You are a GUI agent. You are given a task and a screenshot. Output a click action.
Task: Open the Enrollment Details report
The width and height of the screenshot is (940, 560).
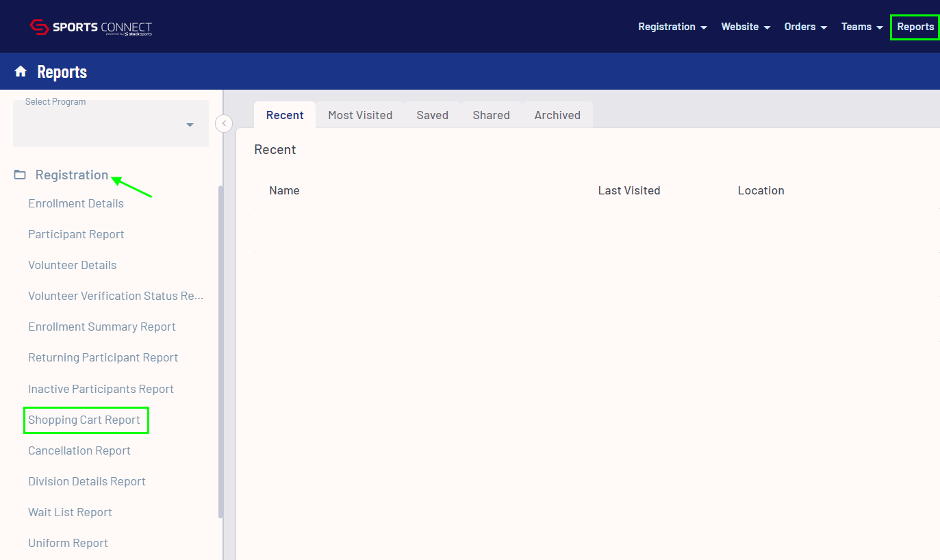pos(76,203)
